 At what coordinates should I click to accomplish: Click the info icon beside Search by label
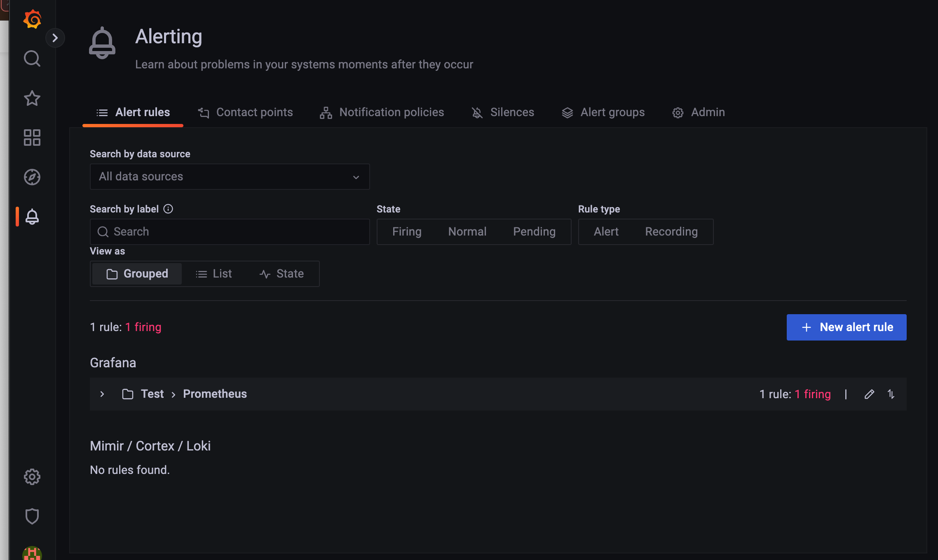pos(168,209)
